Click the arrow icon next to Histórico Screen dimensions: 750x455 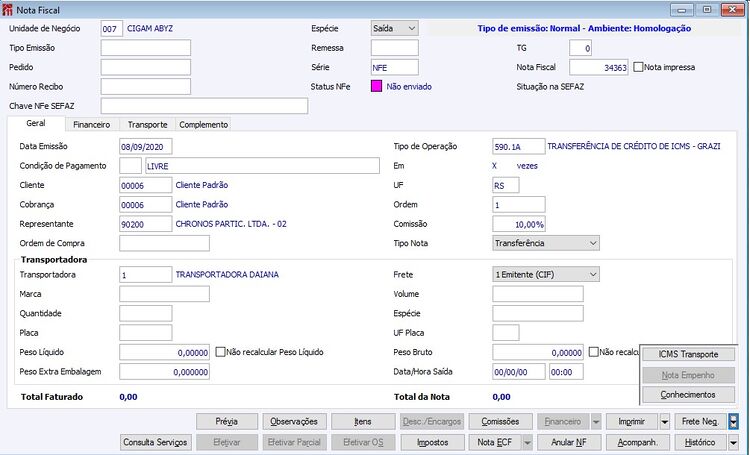(733, 443)
